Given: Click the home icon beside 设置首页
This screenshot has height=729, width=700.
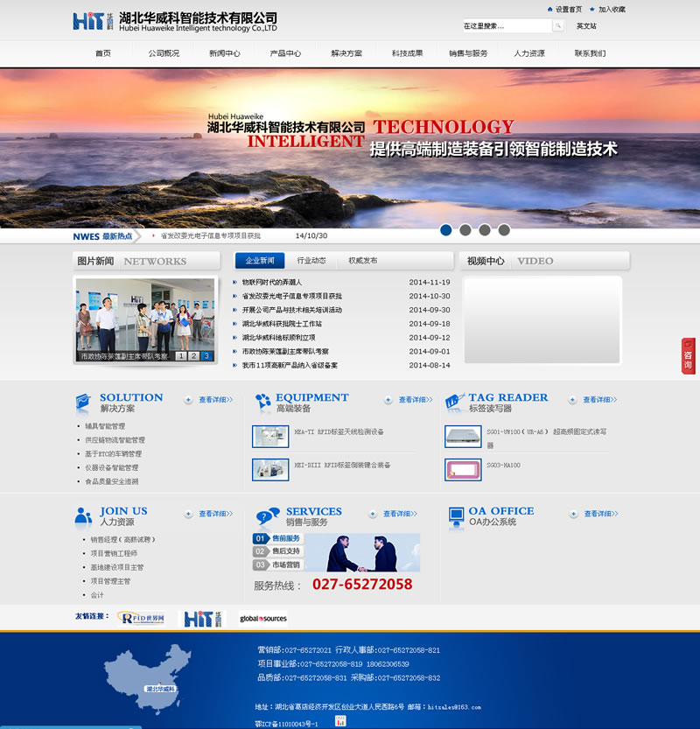Looking at the screenshot, I should point(549,10).
